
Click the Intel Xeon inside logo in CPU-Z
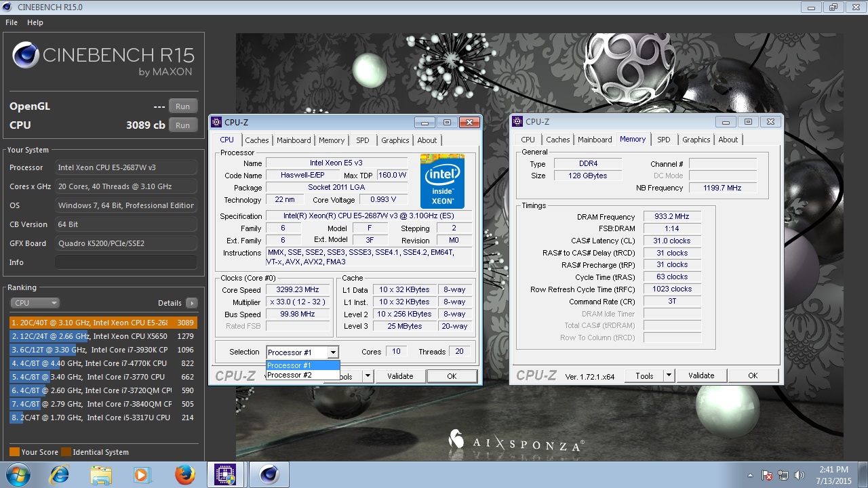pos(442,181)
